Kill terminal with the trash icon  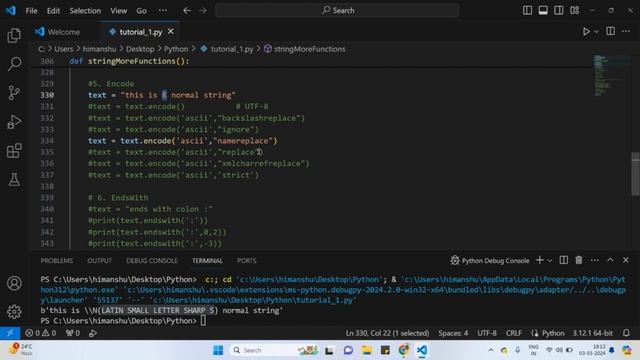point(579,260)
